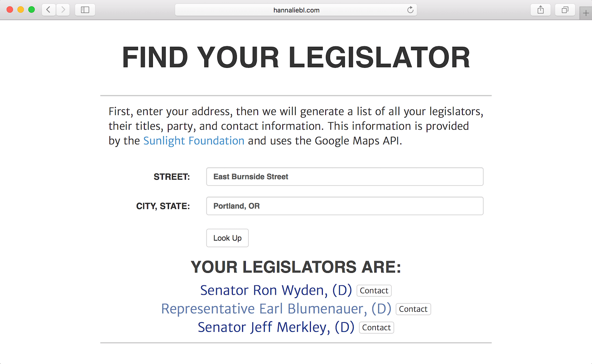Open the Share menu icon
The width and height of the screenshot is (592, 364).
click(540, 10)
